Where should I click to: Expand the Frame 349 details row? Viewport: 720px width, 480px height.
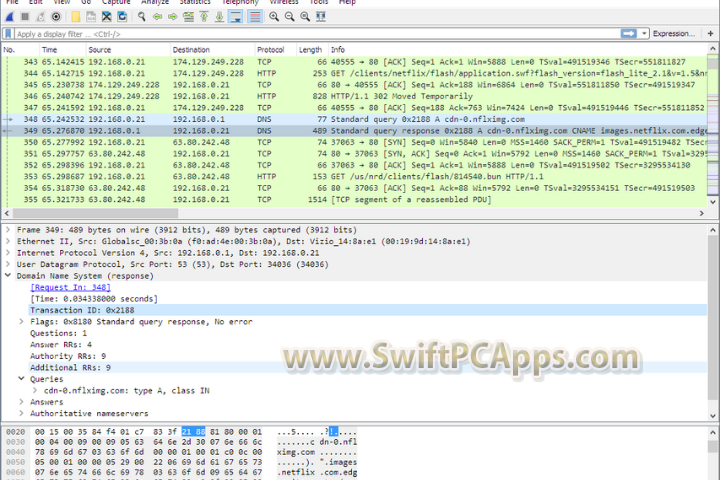(x=8, y=230)
